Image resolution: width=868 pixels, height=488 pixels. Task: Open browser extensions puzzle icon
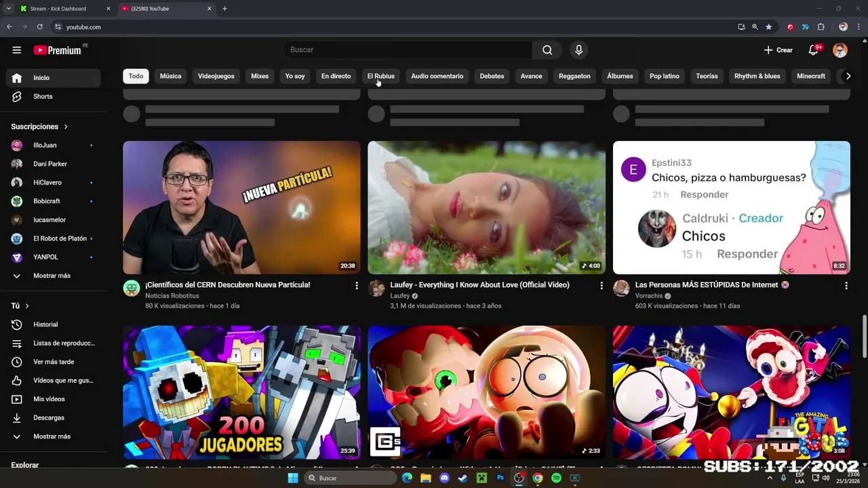click(x=821, y=27)
